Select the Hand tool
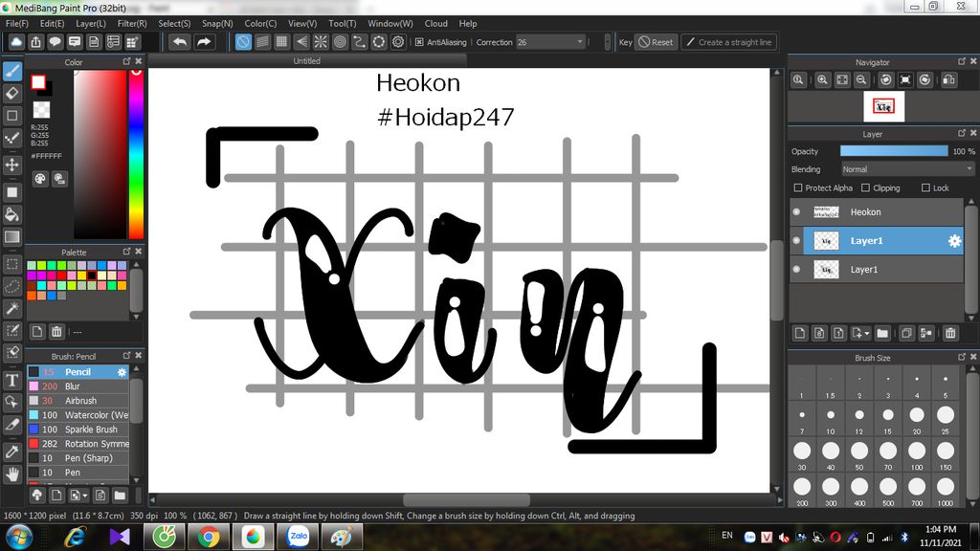Image resolution: width=980 pixels, height=551 pixels. (11, 474)
